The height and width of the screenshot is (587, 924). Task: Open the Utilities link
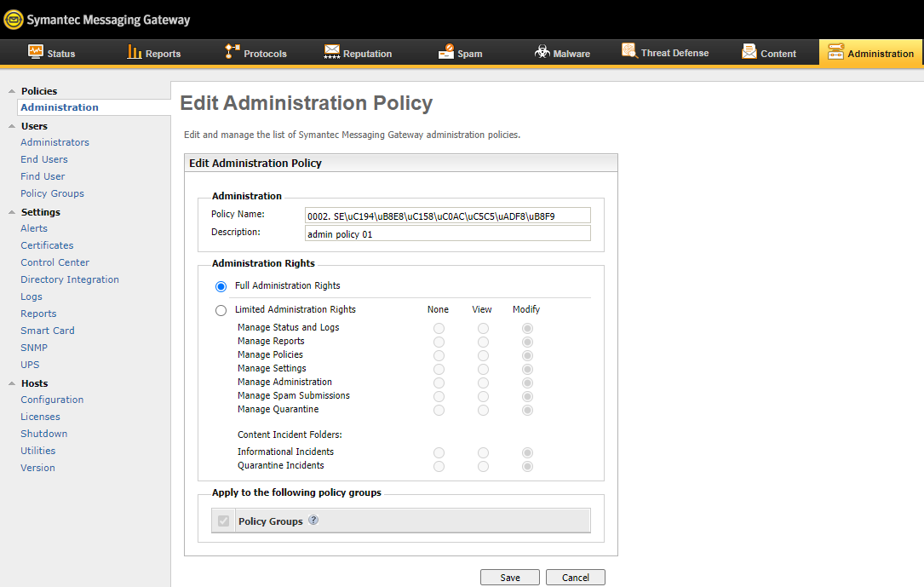click(x=38, y=451)
